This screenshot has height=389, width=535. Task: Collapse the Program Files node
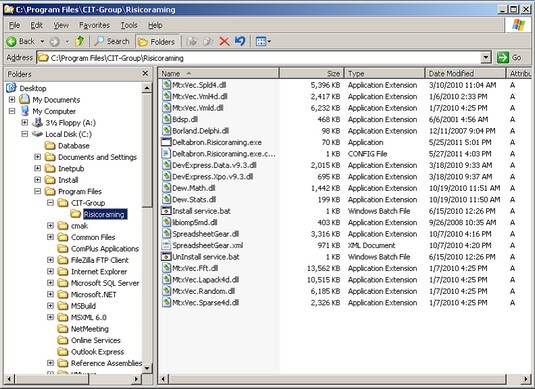(38, 191)
